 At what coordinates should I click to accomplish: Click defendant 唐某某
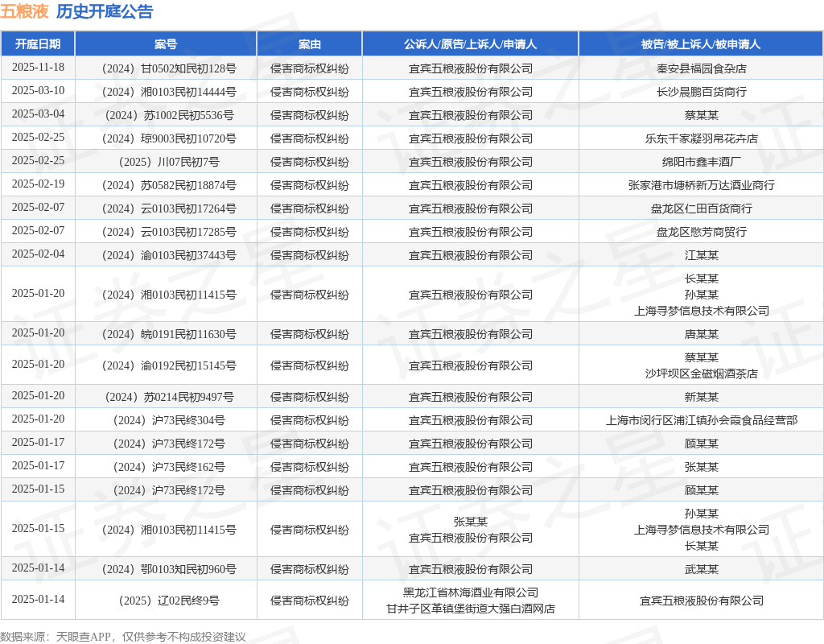(x=702, y=334)
